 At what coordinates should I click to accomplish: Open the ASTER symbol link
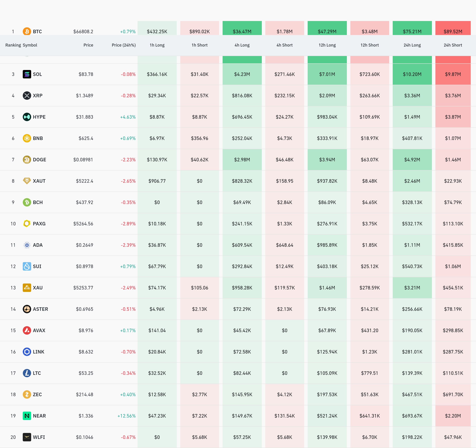coord(40,309)
